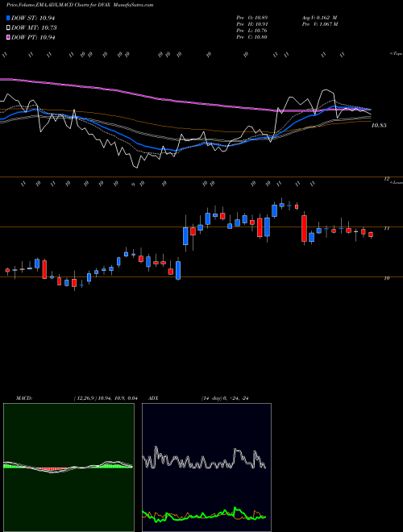Click the 'Avg V: 0.162 M' value
The width and height of the screenshot is (403, 532).
click(x=319, y=17)
